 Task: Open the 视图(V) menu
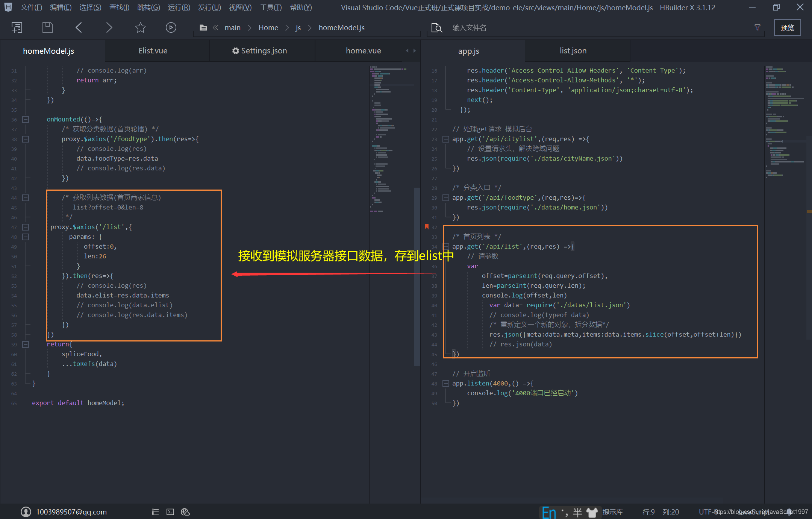coord(240,8)
